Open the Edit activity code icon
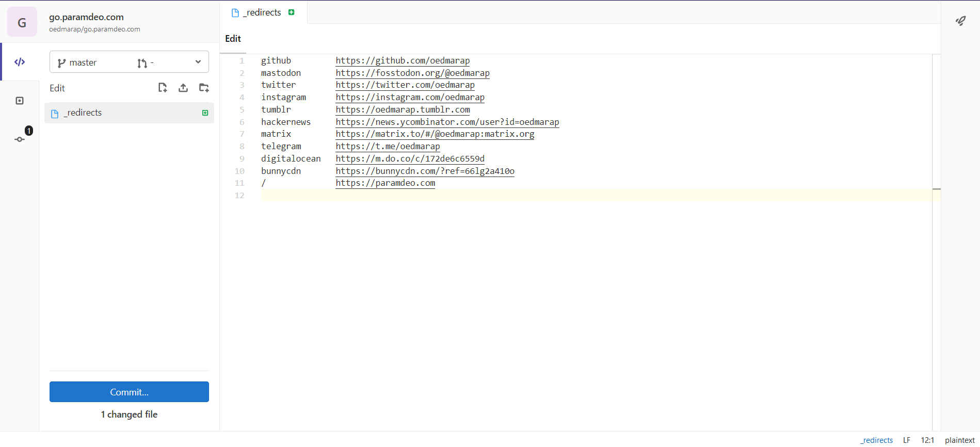The height and width of the screenshot is (447, 980). pos(20,62)
